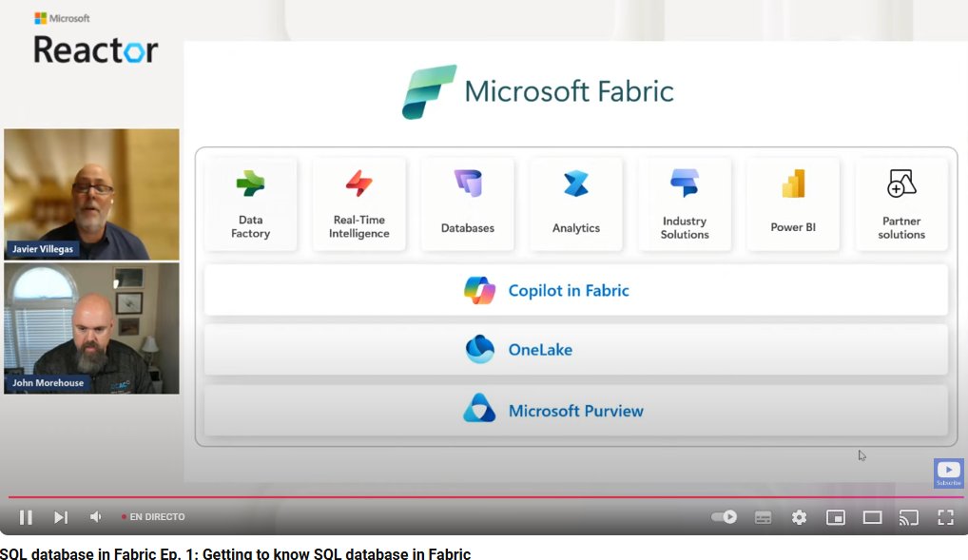This screenshot has width=968, height=560.
Task: Switch to theater mode
Action: click(872, 517)
